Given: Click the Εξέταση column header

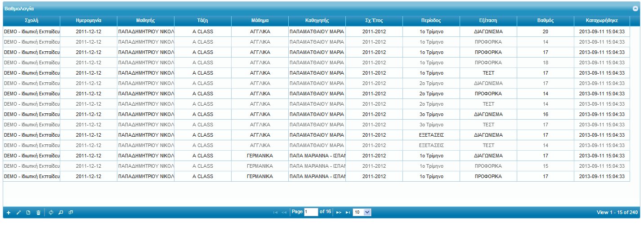Looking at the screenshot, I should coord(488,21).
